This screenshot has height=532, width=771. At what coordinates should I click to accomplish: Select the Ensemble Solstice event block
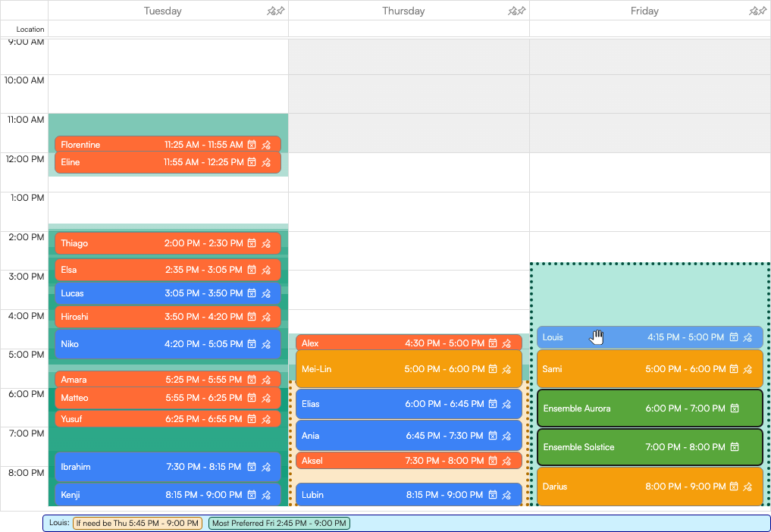tap(650, 447)
